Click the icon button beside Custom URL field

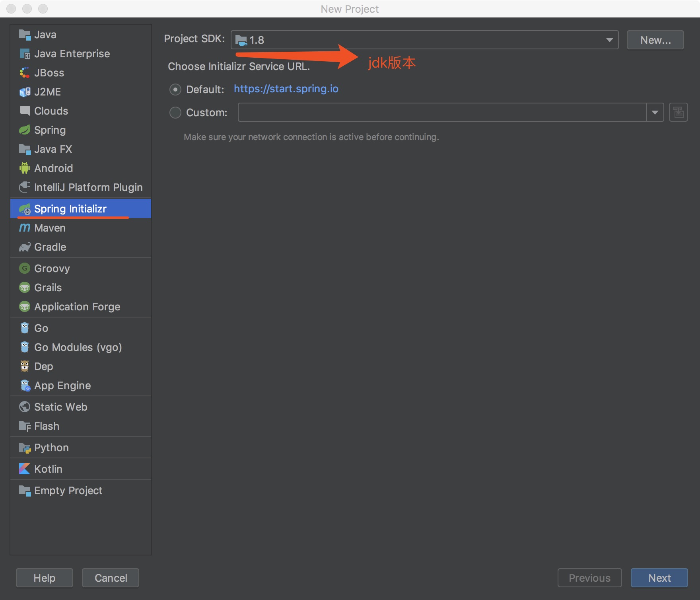[x=679, y=113]
